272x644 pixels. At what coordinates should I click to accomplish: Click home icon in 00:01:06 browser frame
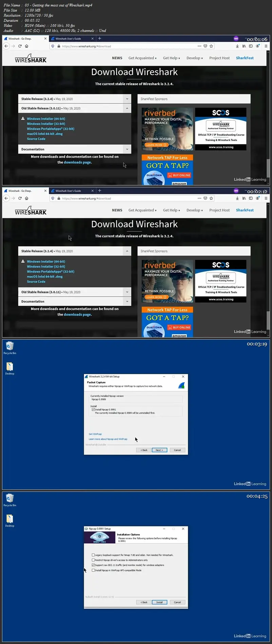[x=26, y=46]
